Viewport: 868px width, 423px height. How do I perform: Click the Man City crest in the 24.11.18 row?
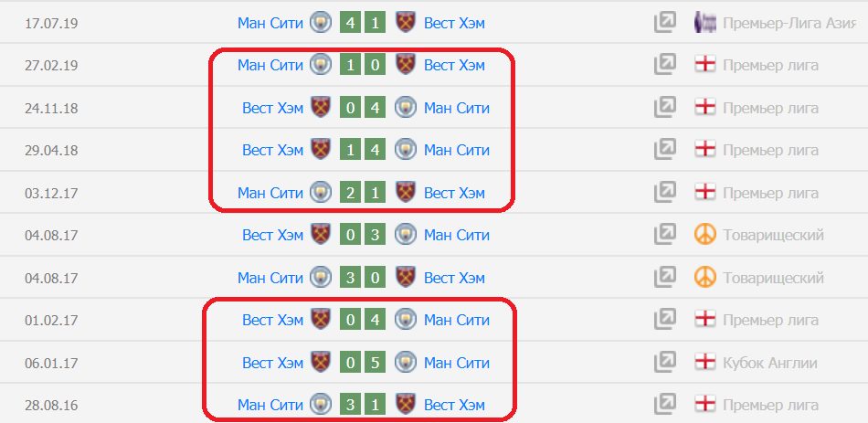click(x=405, y=108)
